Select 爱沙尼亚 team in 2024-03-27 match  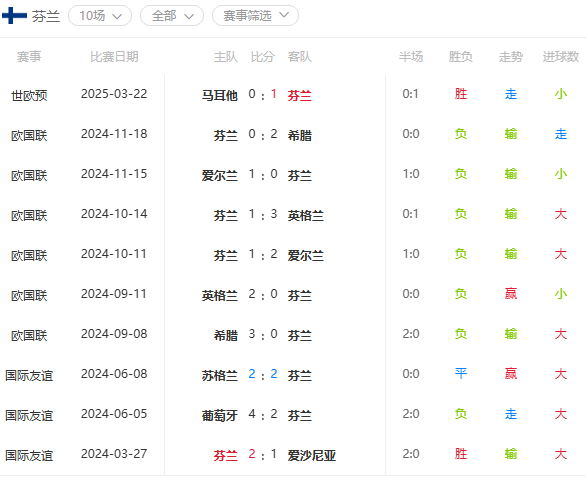pos(312,456)
